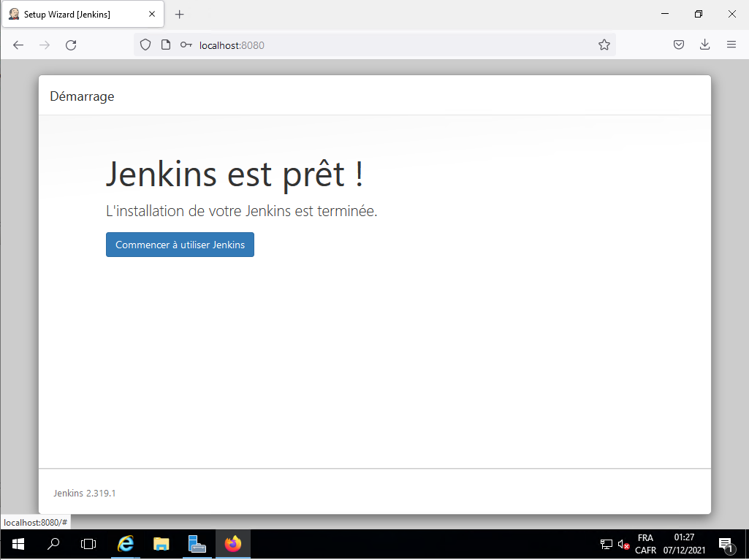Open the Save to Pocket icon
The height and width of the screenshot is (560, 749).
(x=679, y=45)
